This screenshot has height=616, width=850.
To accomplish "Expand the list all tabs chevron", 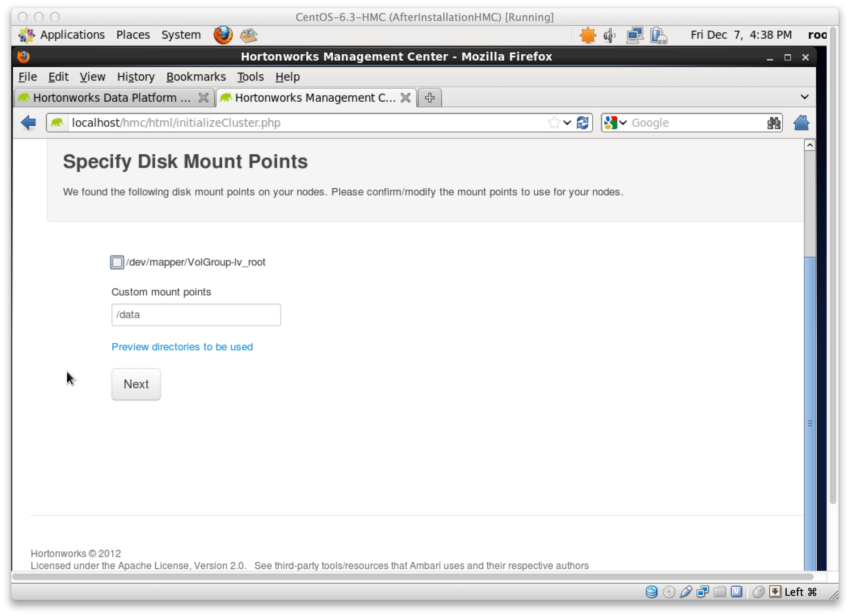I will click(x=804, y=97).
